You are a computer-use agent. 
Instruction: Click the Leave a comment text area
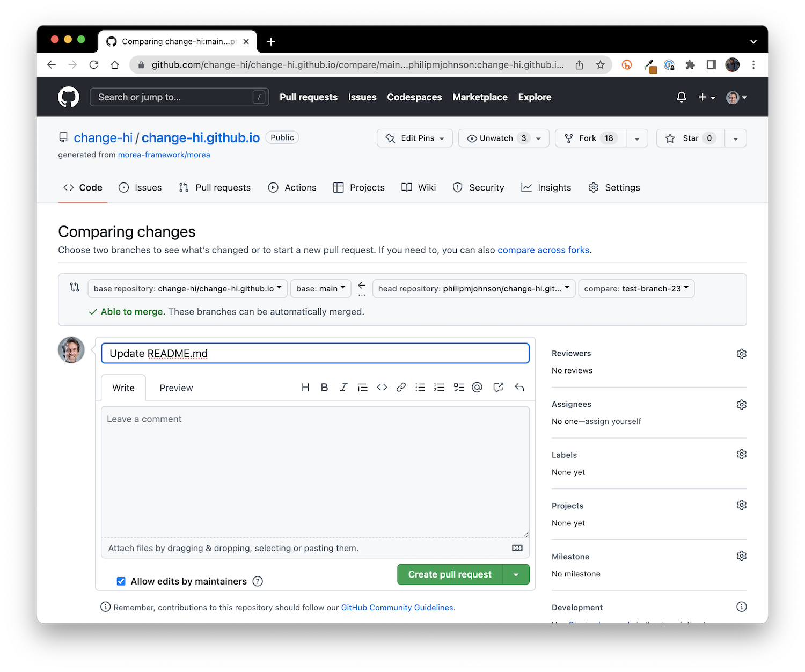[315, 472]
